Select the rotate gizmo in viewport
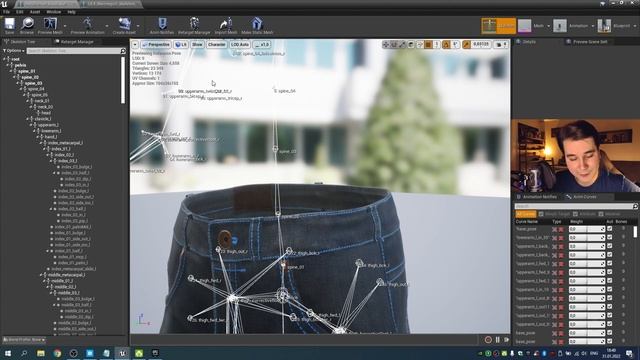The image size is (640, 360). 394,44
